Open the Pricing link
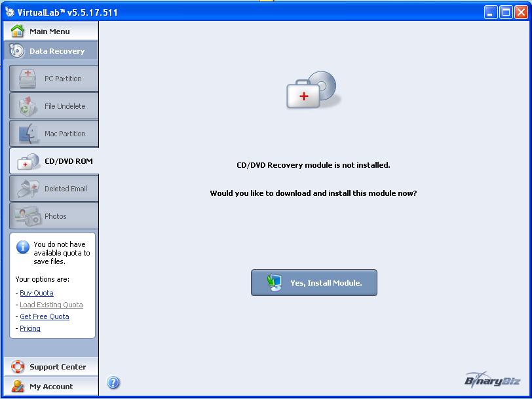Image resolution: width=532 pixels, height=399 pixels. [30, 328]
